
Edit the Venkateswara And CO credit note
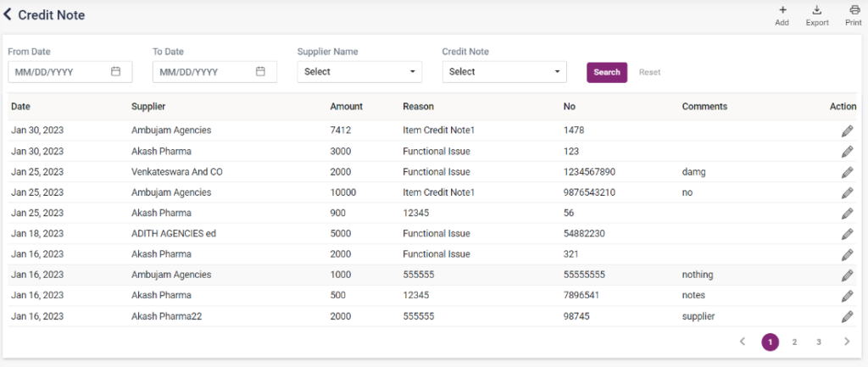tap(846, 172)
